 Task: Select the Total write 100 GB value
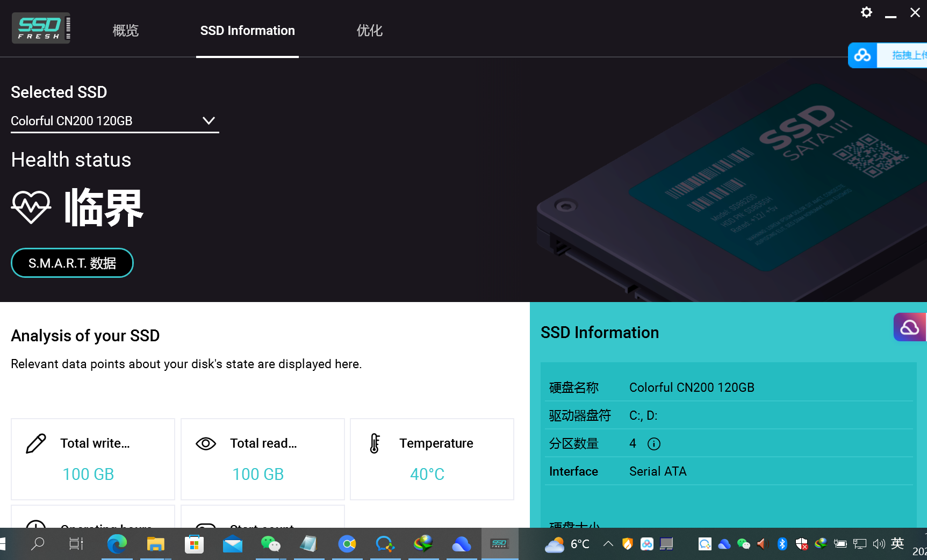(x=88, y=474)
